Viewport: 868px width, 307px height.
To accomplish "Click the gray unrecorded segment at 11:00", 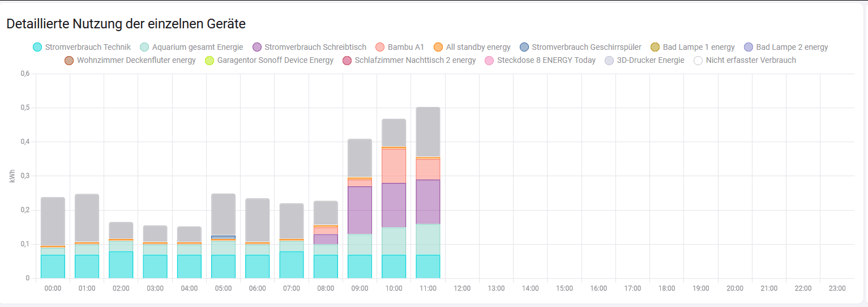I will (x=428, y=132).
